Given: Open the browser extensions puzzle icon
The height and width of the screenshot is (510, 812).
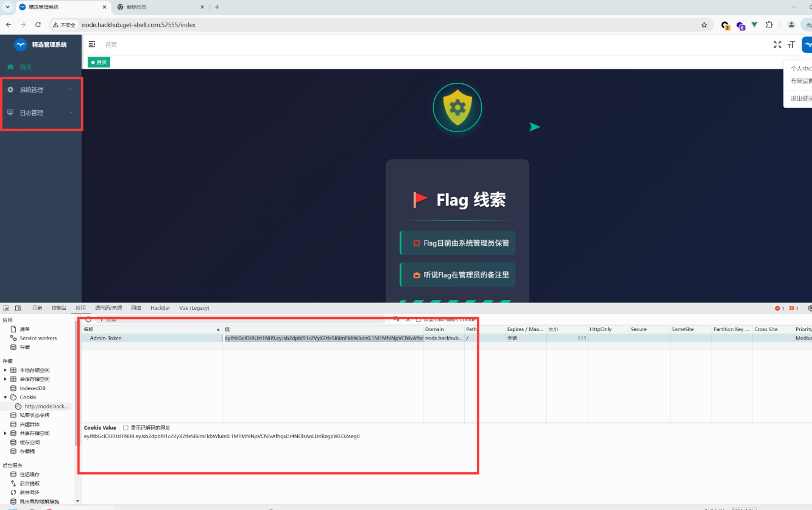Looking at the screenshot, I should [769, 25].
